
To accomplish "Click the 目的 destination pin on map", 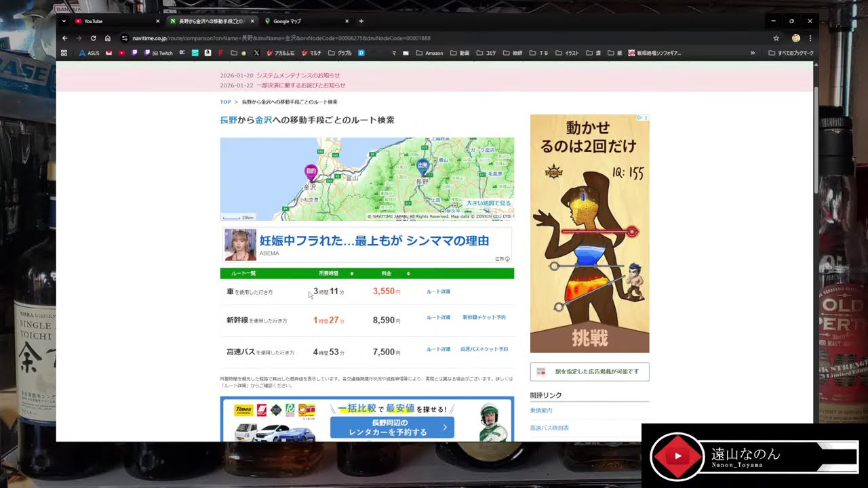I will (x=311, y=172).
